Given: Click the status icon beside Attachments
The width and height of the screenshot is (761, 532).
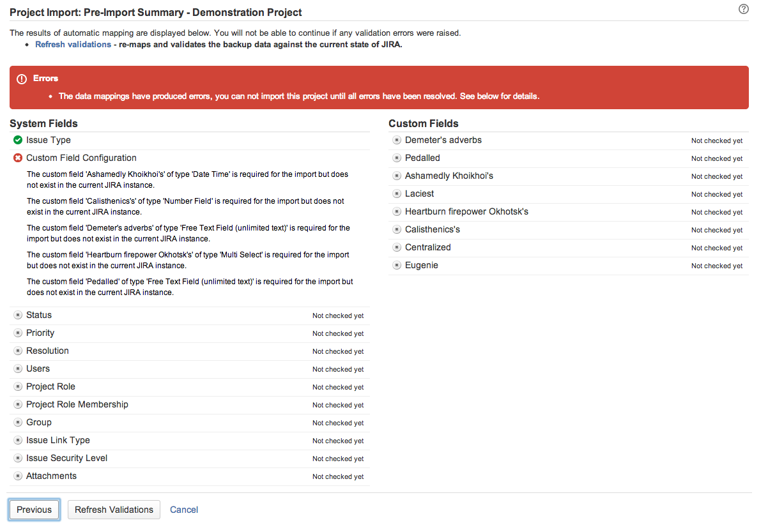Looking at the screenshot, I should [18, 476].
